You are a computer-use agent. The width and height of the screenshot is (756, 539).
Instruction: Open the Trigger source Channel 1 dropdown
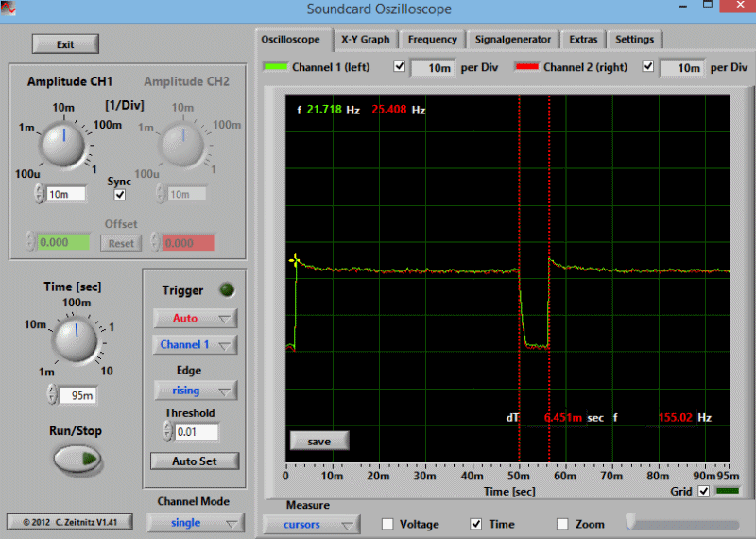(x=195, y=345)
